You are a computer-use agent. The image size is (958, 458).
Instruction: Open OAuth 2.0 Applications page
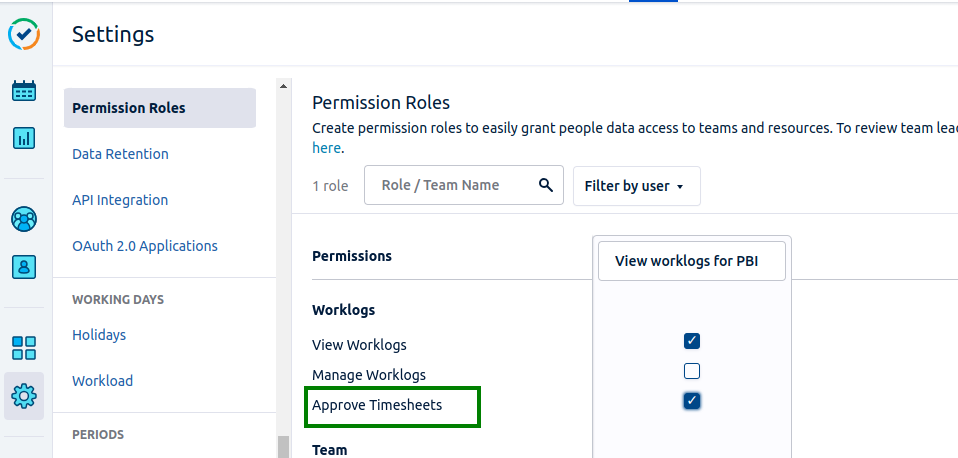144,246
